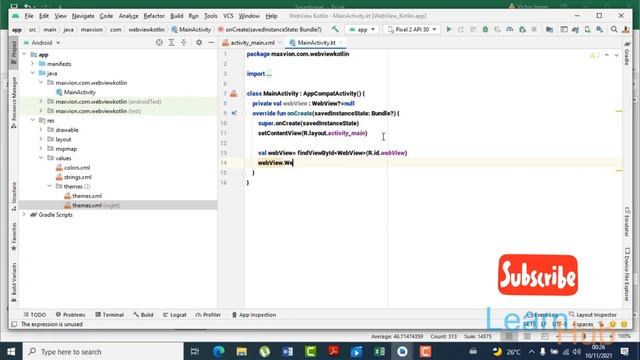Screen dimensions: 640x360
Task: Toggle the Favorites side panel
Action: point(14,236)
